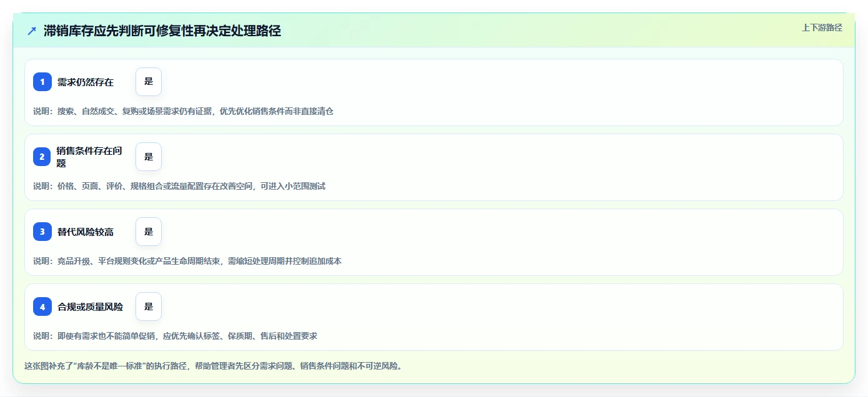Click the footer note starting 这张图补充了
The height and width of the screenshot is (397, 868).
213,366
